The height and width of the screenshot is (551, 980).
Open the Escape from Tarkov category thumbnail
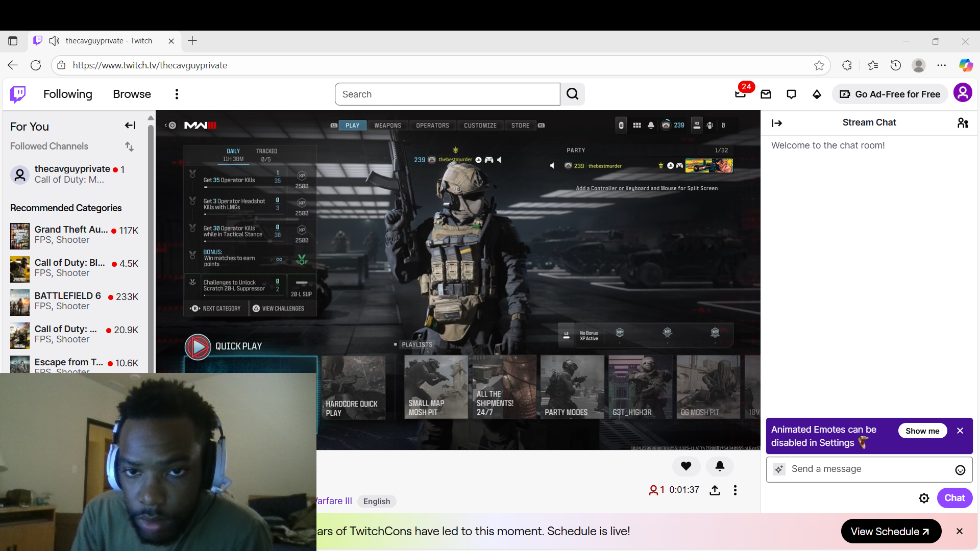click(x=20, y=364)
